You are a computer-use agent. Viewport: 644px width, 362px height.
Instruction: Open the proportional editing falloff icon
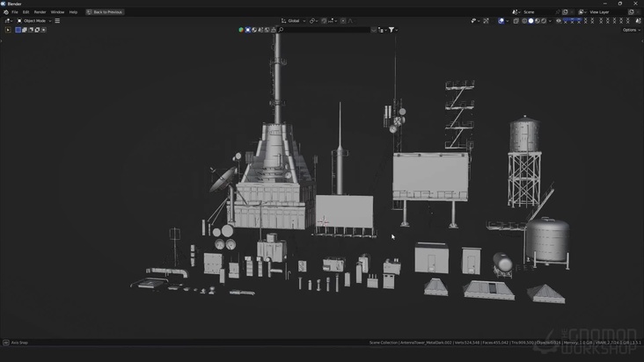[352, 21]
